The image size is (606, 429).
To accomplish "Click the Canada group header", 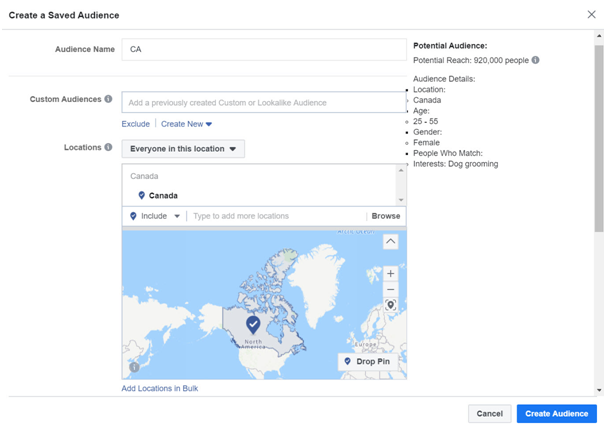I will (x=144, y=176).
